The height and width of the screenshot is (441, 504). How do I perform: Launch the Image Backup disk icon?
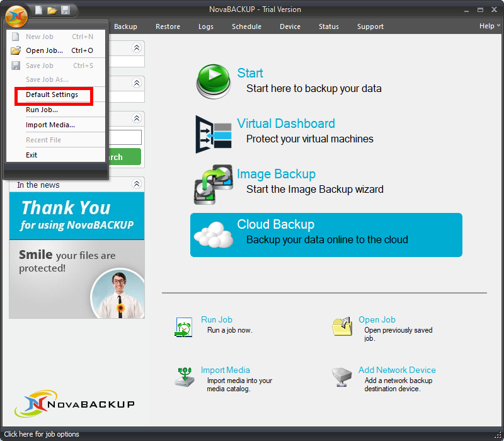(214, 183)
